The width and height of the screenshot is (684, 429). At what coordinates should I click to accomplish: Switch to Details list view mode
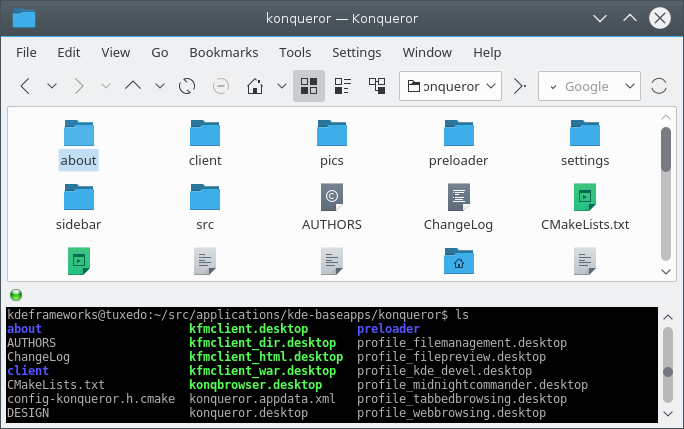(x=342, y=87)
